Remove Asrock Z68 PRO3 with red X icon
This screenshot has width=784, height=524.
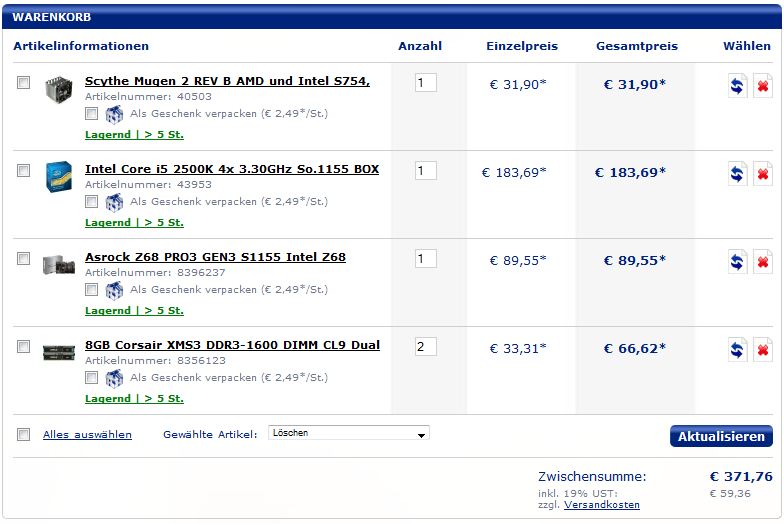coord(763,262)
